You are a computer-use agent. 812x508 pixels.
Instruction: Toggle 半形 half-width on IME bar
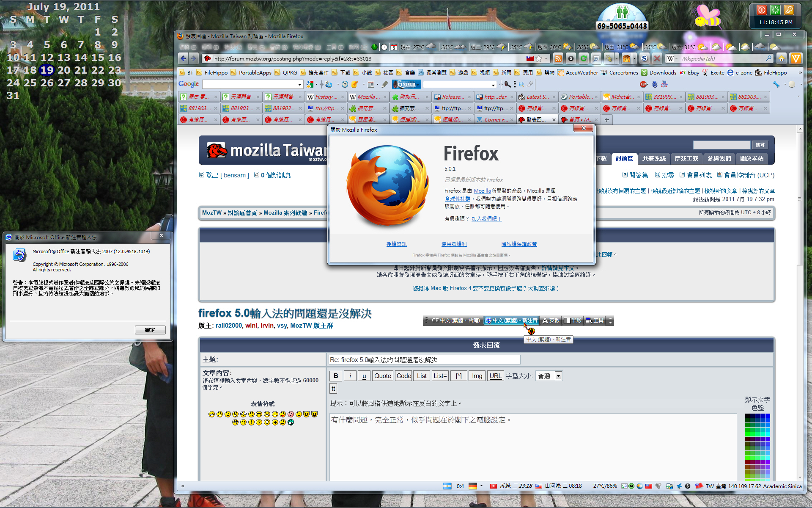tap(573, 320)
